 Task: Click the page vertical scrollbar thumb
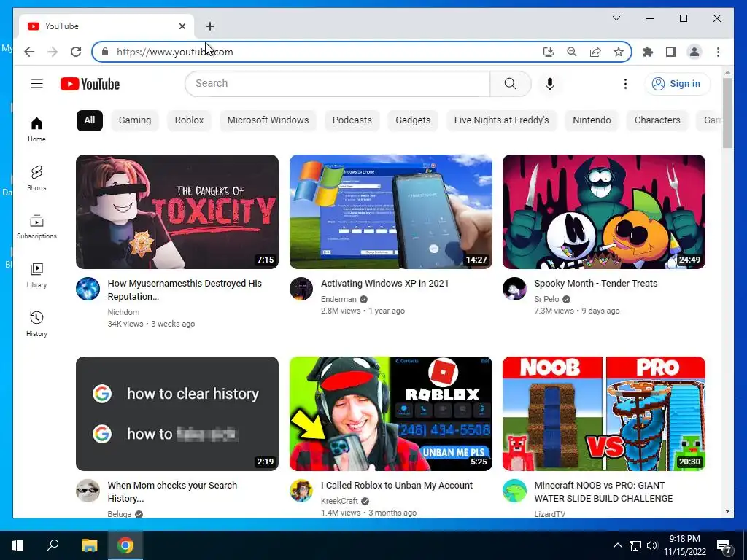click(x=727, y=113)
